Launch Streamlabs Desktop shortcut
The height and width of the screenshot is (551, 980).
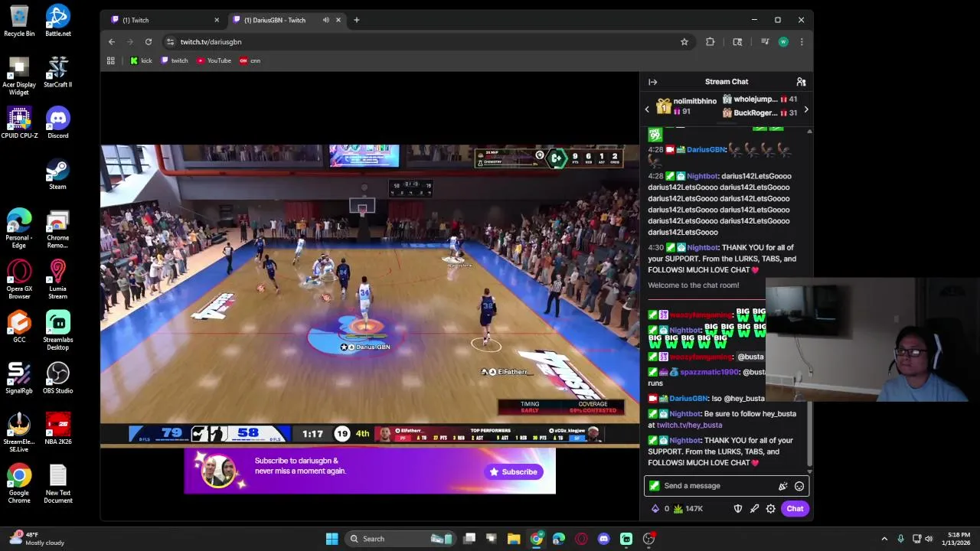(x=58, y=331)
